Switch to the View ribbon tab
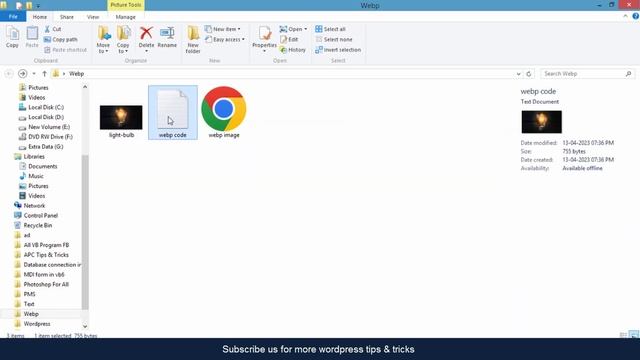 tap(93, 17)
